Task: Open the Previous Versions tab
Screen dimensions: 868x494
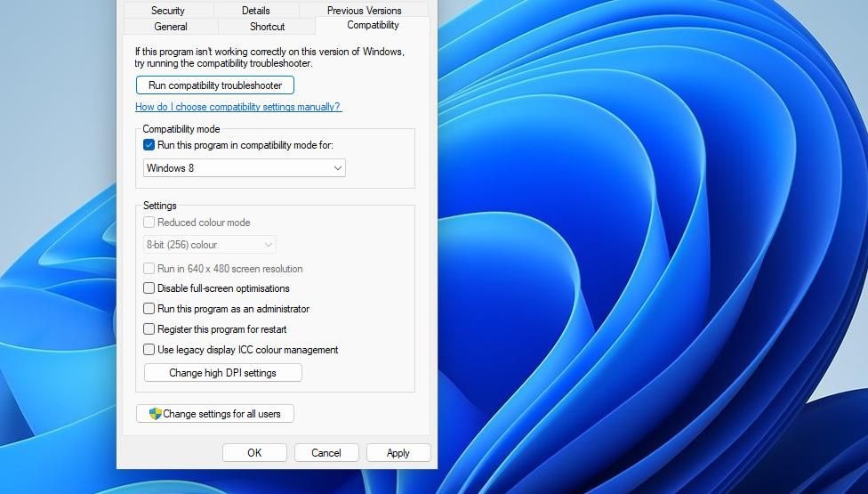Action: [365, 10]
